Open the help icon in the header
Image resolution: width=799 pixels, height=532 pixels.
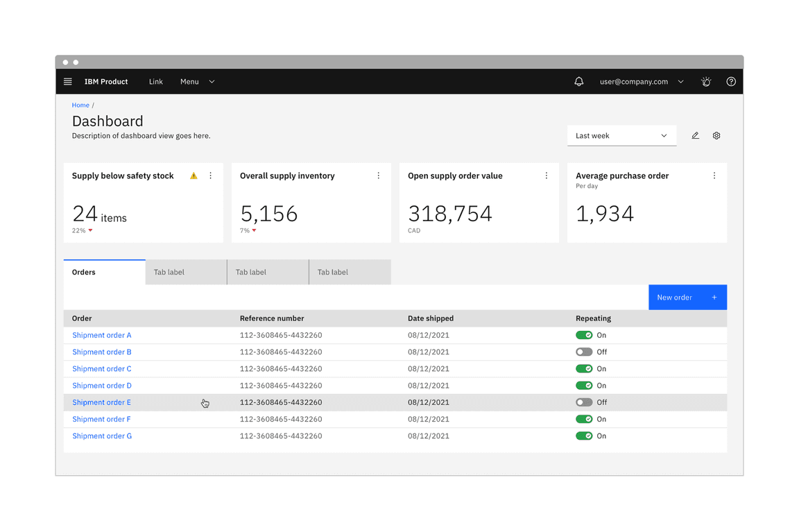730,81
